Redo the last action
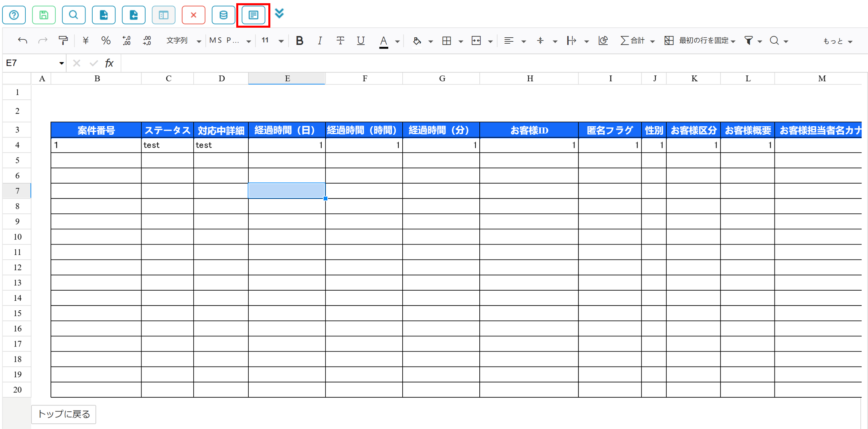The image size is (868, 429). (43, 40)
